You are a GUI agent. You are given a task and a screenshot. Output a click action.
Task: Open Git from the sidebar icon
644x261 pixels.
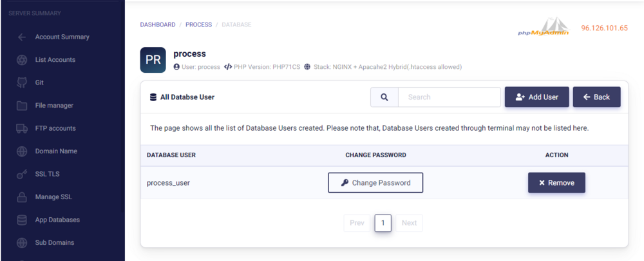[x=22, y=83]
